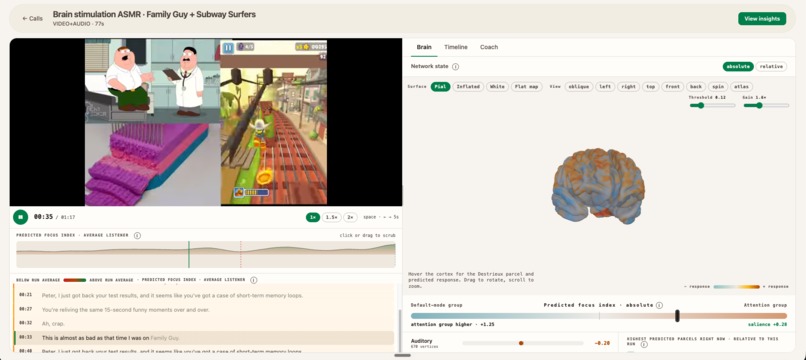Set brain view to top
Image resolution: width=806 pixels, height=360 pixels.
point(651,86)
